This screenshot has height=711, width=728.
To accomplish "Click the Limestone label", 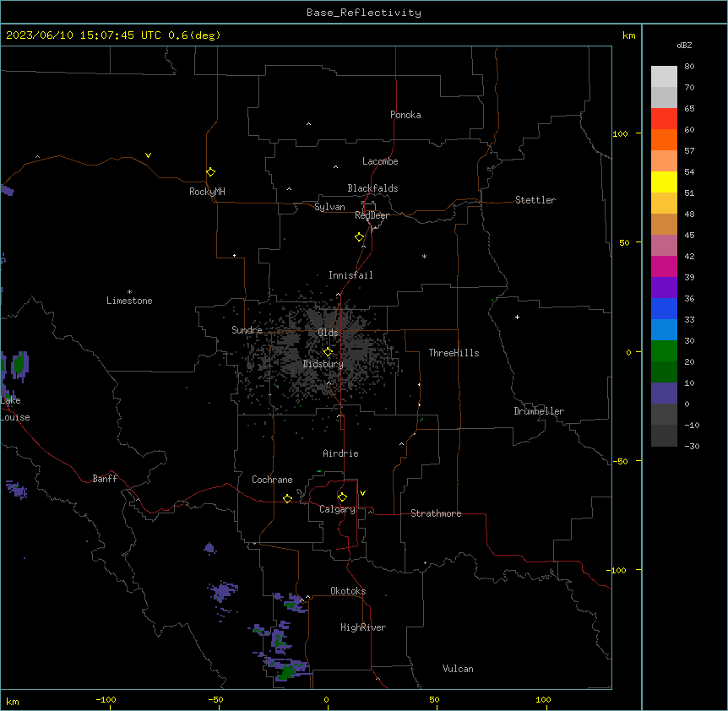I will (129, 301).
